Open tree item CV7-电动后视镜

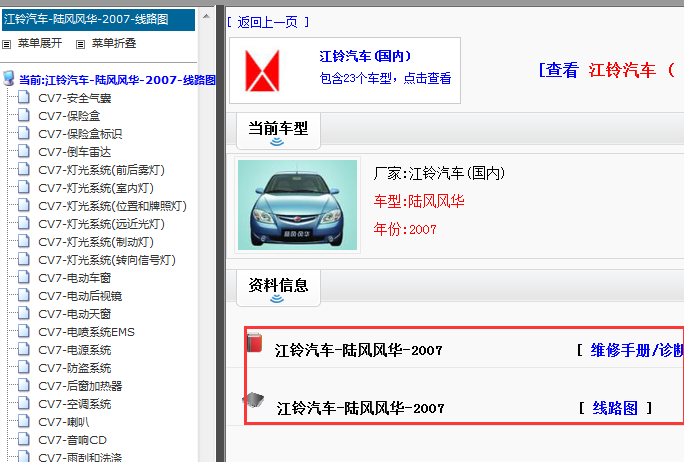80,296
